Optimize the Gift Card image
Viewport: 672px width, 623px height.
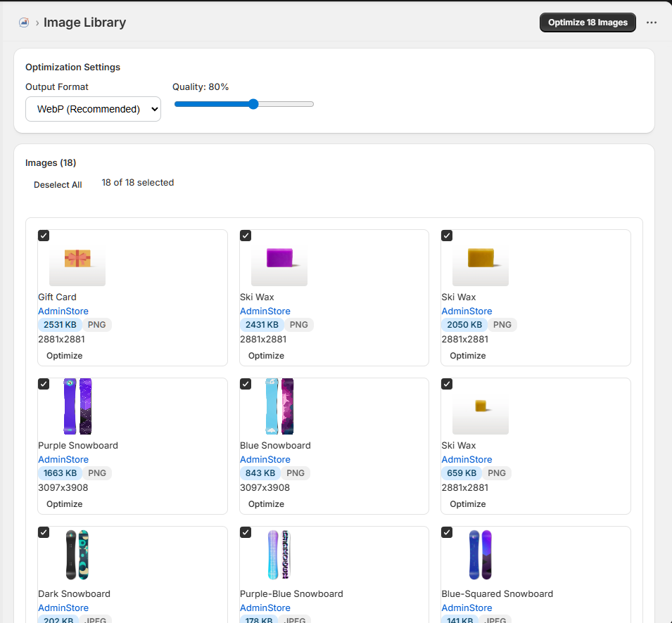[x=64, y=355]
